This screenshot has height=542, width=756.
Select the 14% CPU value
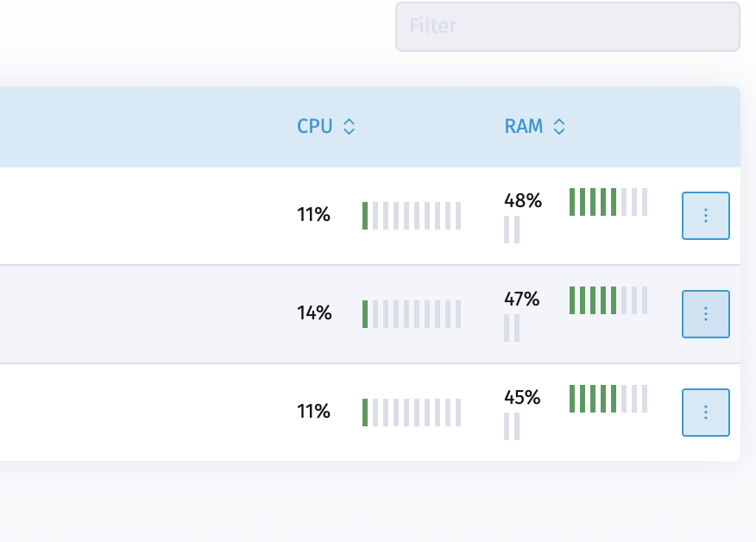314,313
